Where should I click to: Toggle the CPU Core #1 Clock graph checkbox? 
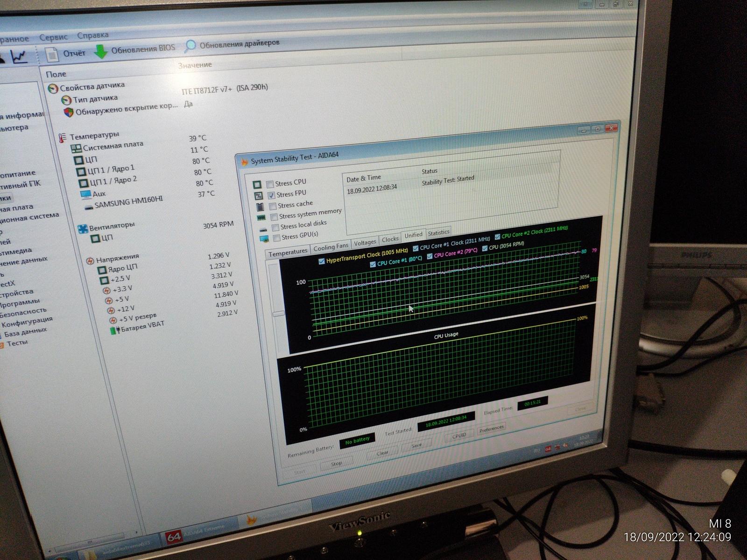[416, 248]
